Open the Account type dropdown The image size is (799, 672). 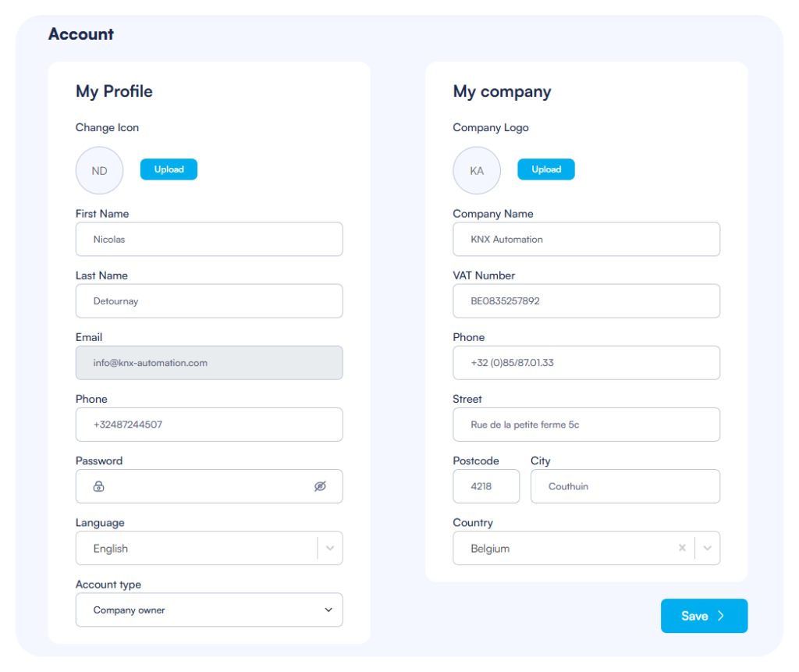coord(328,610)
